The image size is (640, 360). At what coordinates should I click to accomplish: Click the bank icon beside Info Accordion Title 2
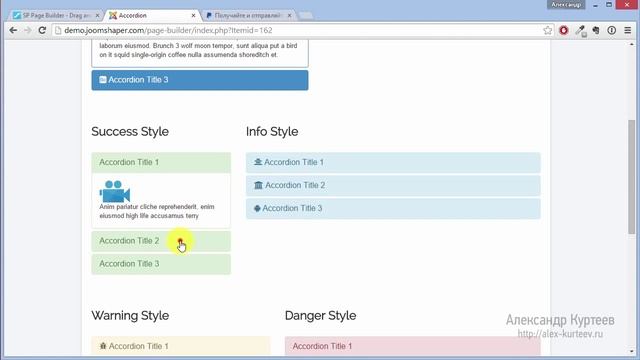click(258, 185)
